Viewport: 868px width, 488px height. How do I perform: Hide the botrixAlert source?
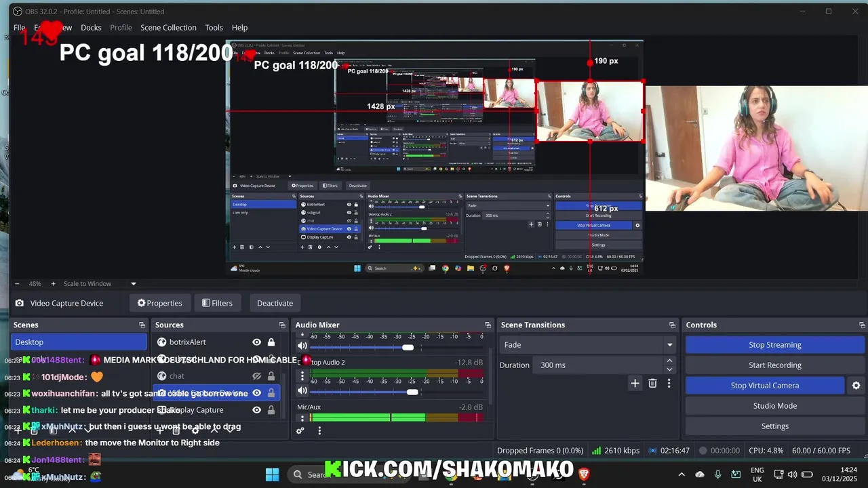(256, 342)
